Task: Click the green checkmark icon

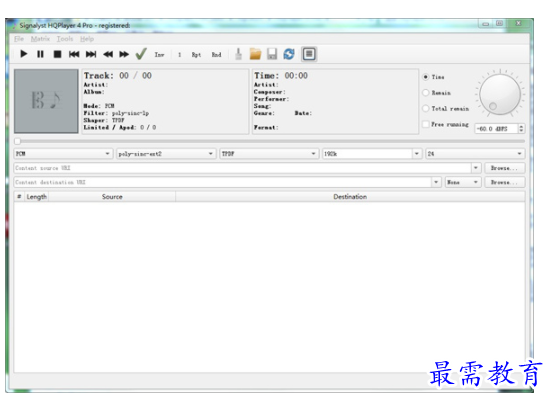Action: tap(141, 54)
